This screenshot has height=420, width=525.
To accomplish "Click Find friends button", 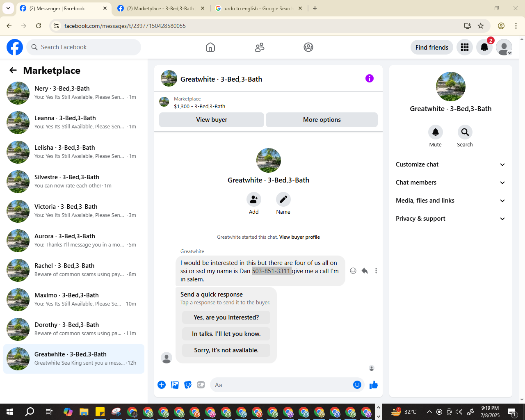I will coord(432,47).
